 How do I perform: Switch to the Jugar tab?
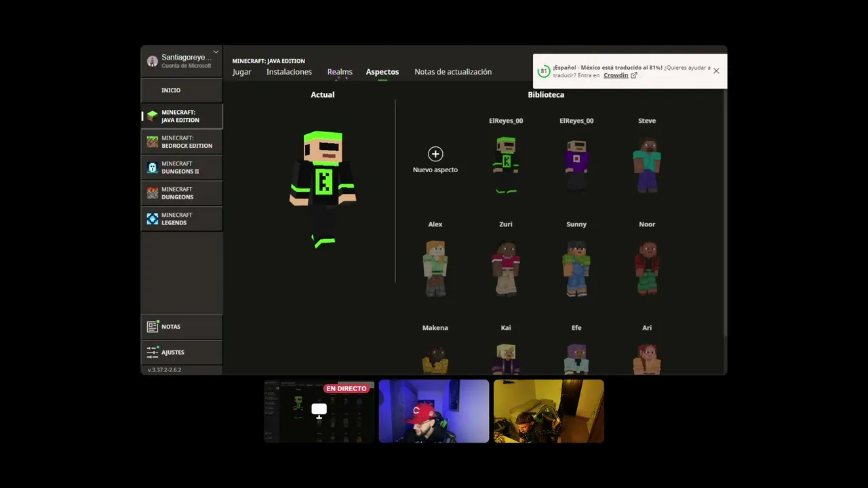241,72
